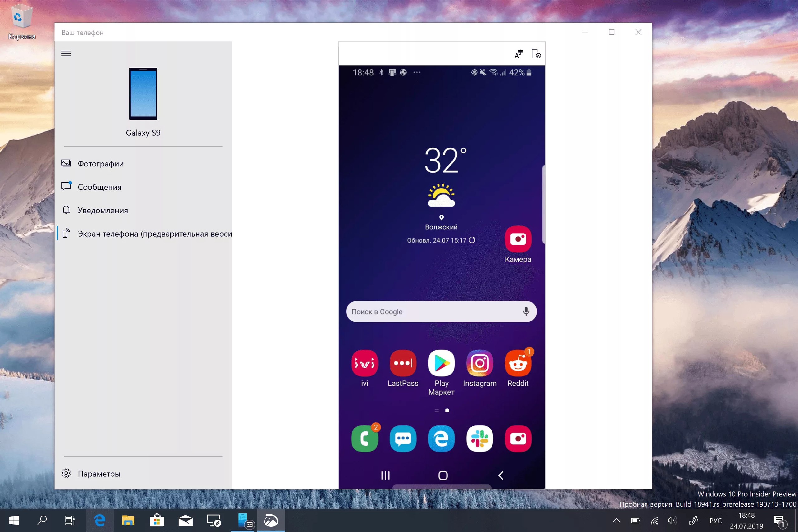This screenshot has height=532, width=798.
Task: Open the Фотографии section
Action: (100, 164)
